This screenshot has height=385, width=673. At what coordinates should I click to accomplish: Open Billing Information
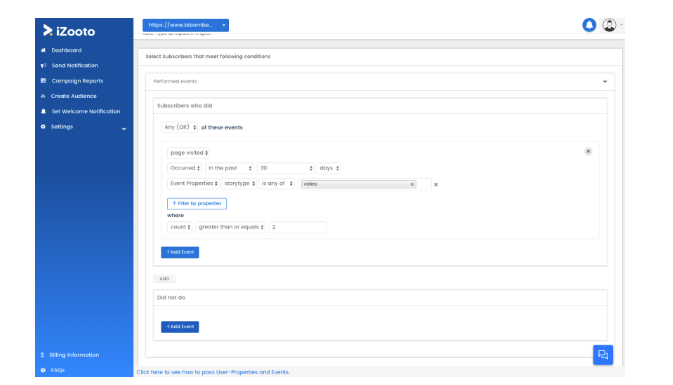pos(74,355)
